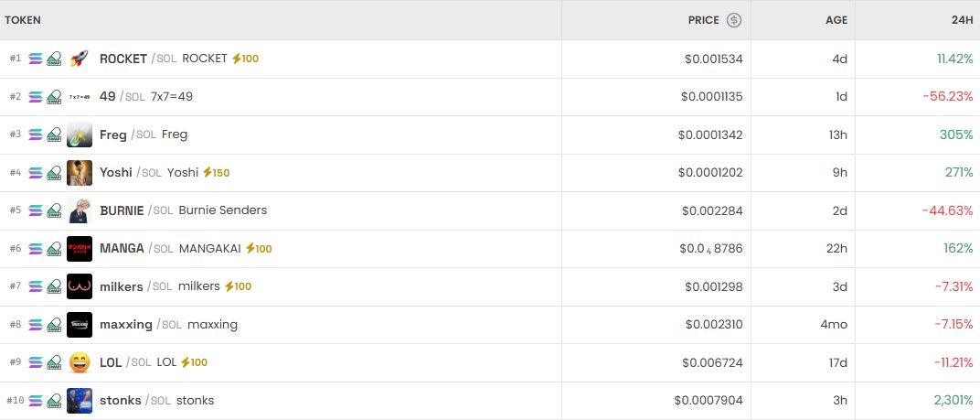This screenshot has height=420, width=980.
Task: Open the BURNIE token pair link
Action: (x=122, y=210)
